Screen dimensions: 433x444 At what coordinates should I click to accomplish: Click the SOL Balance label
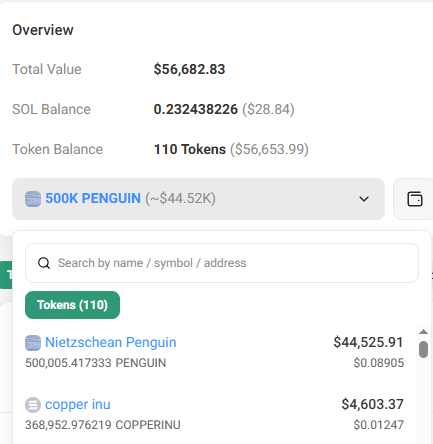pyautogui.click(x=51, y=109)
